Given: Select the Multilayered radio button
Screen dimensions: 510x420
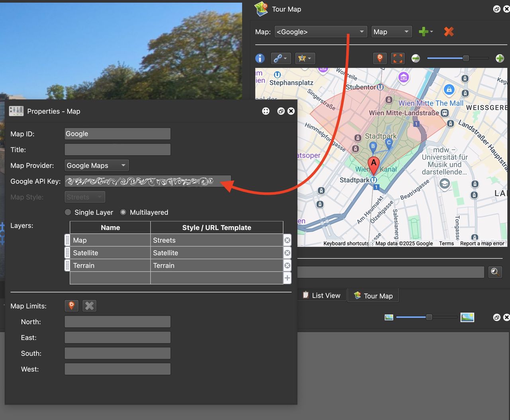Looking at the screenshot, I should pos(123,212).
